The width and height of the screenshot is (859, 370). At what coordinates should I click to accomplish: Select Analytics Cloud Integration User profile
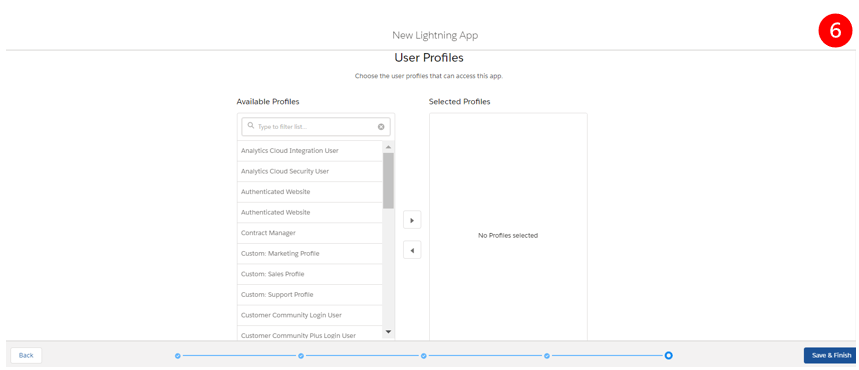(x=310, y=151)
